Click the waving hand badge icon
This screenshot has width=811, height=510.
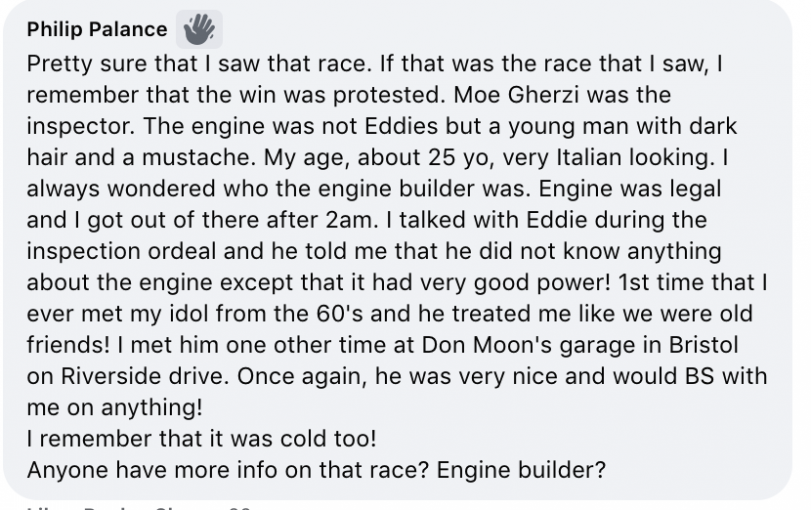(199, 29)
